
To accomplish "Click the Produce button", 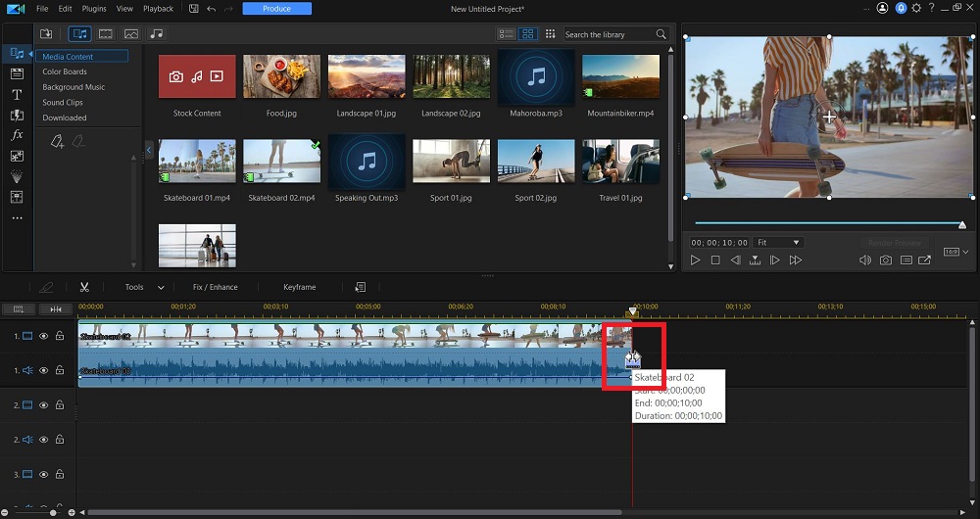I will tap(276, 9).
